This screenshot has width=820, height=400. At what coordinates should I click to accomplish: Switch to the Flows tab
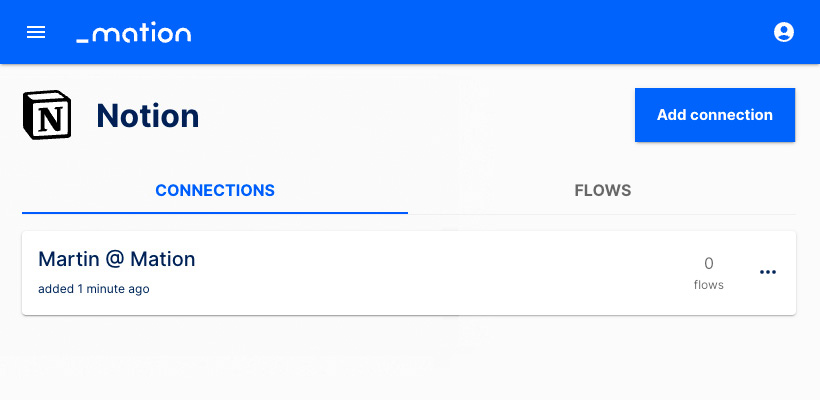tap(602, 190)
